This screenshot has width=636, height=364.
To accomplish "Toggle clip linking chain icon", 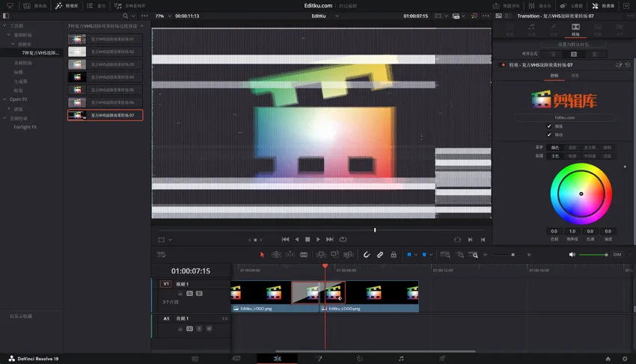I will [380, 255].
